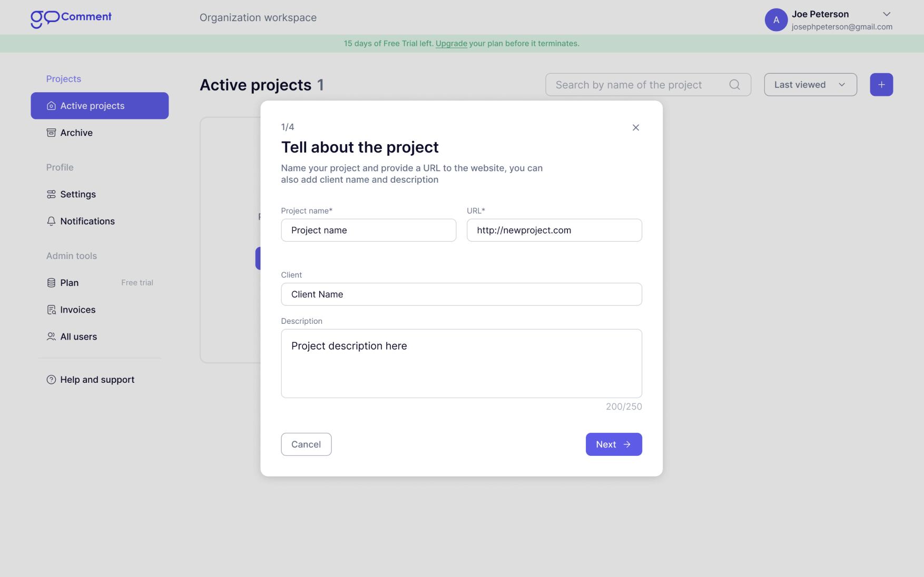
Task: Click the Help and support question icon
Action: [x=51, y=380]
